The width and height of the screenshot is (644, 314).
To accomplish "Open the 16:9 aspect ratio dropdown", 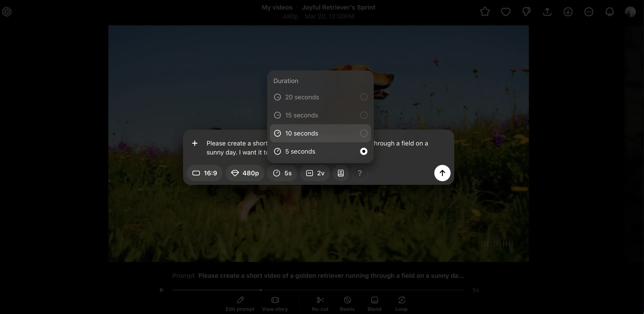I will (204, 173).
